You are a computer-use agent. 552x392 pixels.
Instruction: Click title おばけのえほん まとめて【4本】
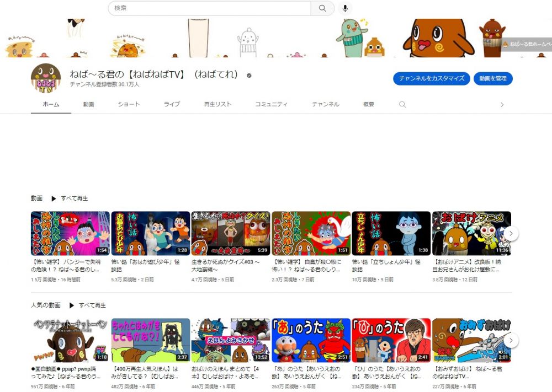(225, 372)
